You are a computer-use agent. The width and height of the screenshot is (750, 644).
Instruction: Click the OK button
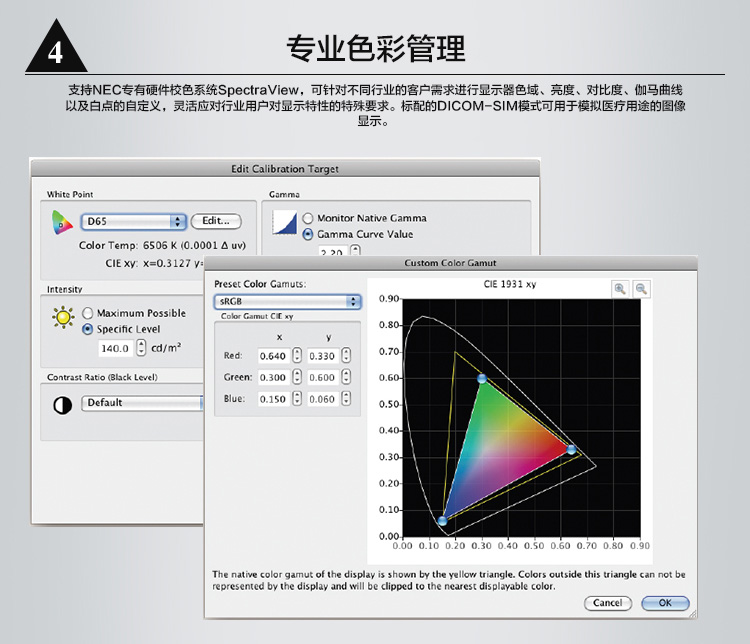pos(664,603)
